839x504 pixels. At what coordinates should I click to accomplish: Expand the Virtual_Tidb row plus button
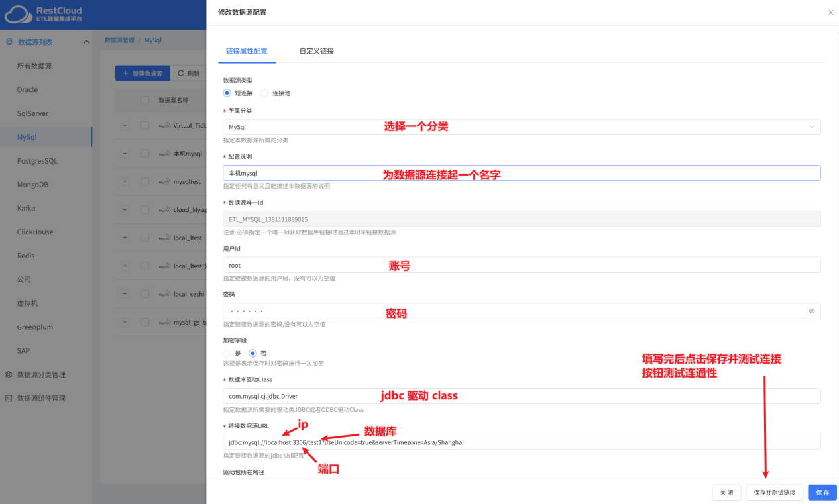pos(124,125)
